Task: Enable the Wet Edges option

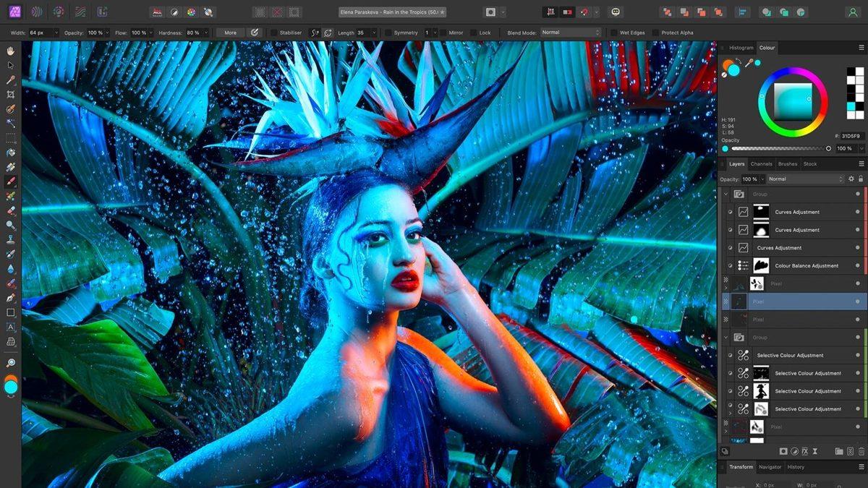Action: pyautogui.click(x=613, y=32)
